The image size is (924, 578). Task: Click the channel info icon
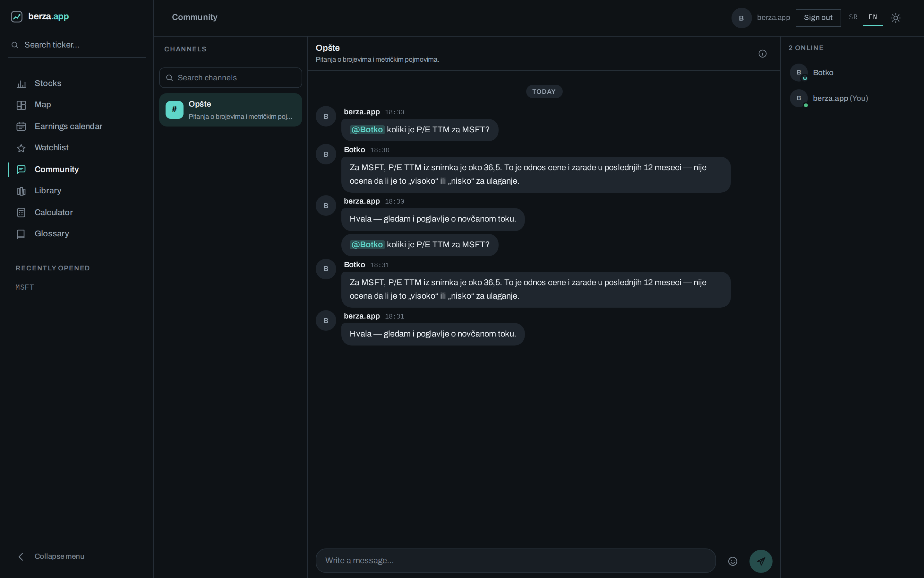click(x=763, y=54)
